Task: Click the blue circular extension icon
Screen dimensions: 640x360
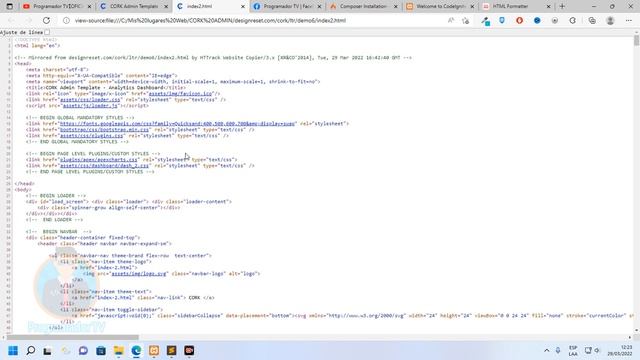Action: 537,20
